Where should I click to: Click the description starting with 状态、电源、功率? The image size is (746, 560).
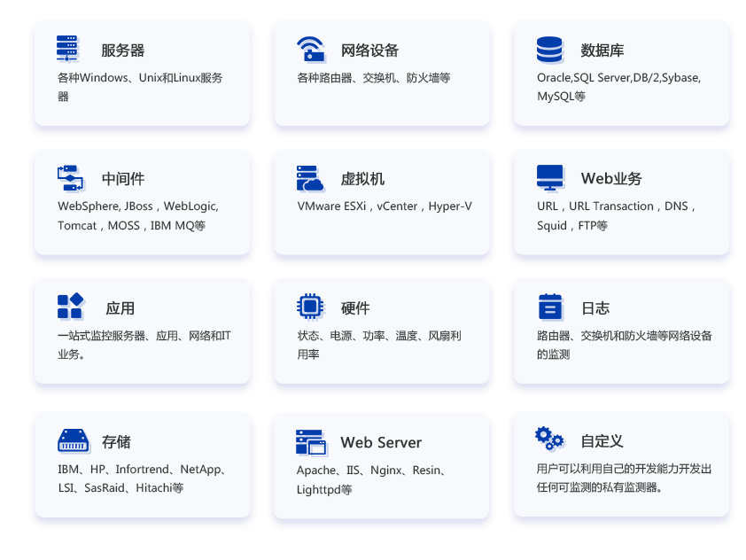[379, 345]
